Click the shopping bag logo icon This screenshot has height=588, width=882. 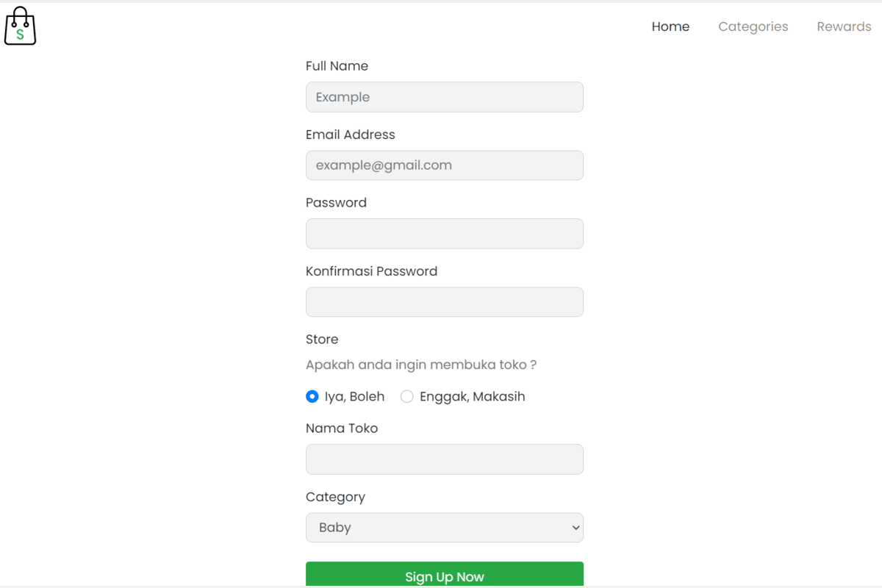pyautogui.click(x=20, y=26)
